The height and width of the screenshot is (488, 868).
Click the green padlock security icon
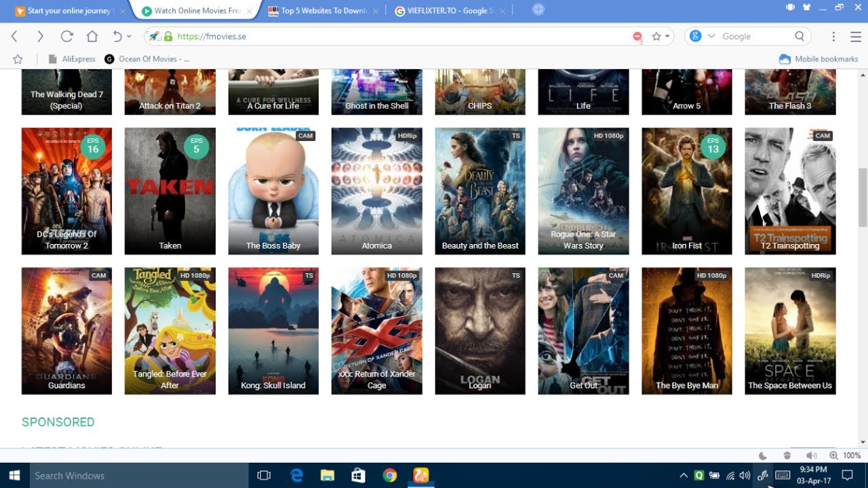click(x=167, y=37)
